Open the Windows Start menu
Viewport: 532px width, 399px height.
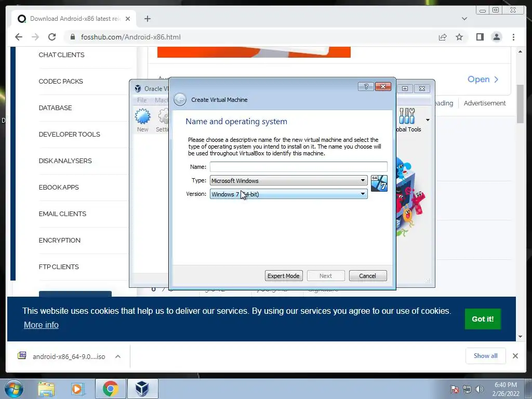point(14,389)
